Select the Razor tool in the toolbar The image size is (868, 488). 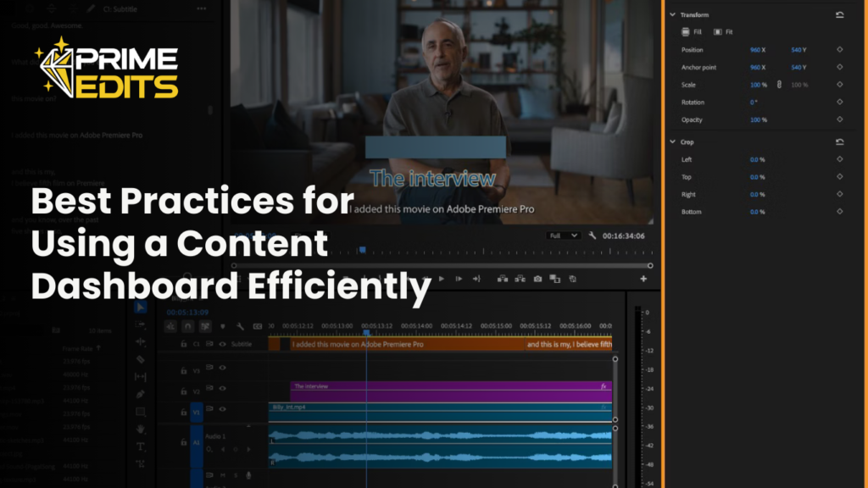click(141, 359)
